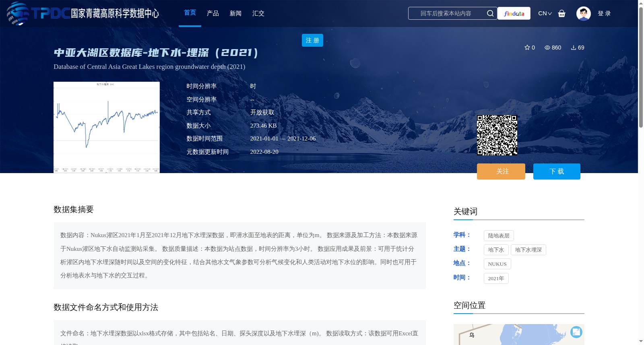644x345 pixels.
Task: Select the 2021年 time tag
Action: coord(496,279)
